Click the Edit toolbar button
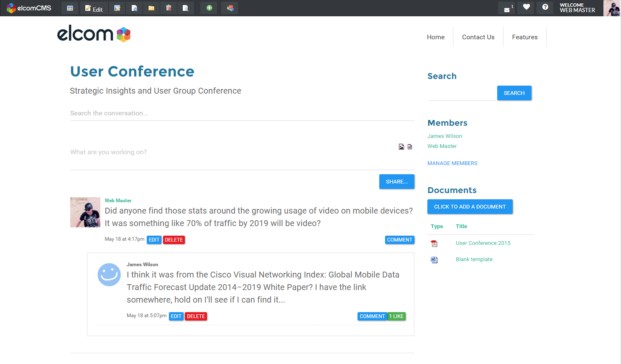This screenshot has width=621, height=364. click(x=94, y=8)
